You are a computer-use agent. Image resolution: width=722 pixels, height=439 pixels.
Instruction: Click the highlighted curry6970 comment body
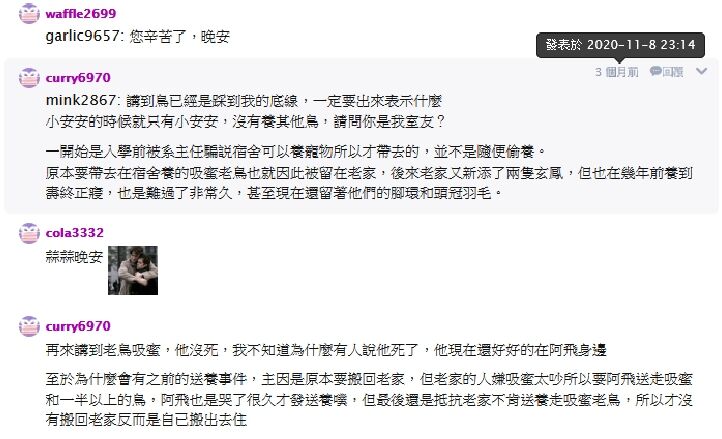coord(369,146)
